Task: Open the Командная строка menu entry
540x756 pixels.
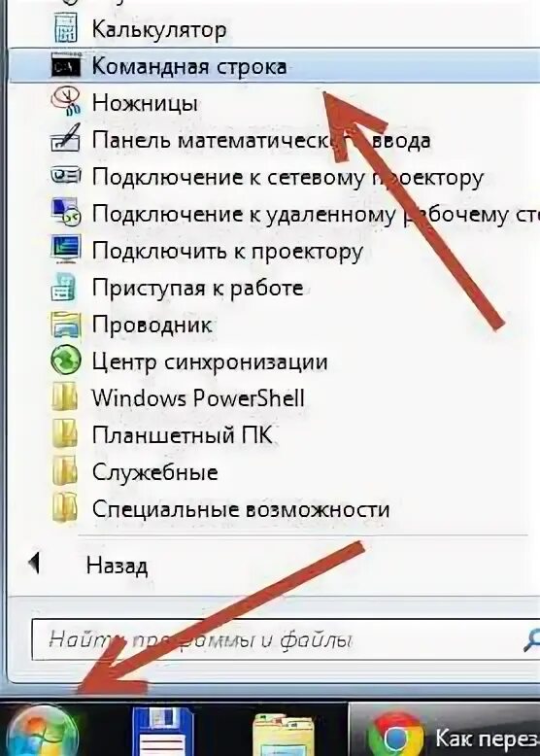Action: [x=273, y=66]
